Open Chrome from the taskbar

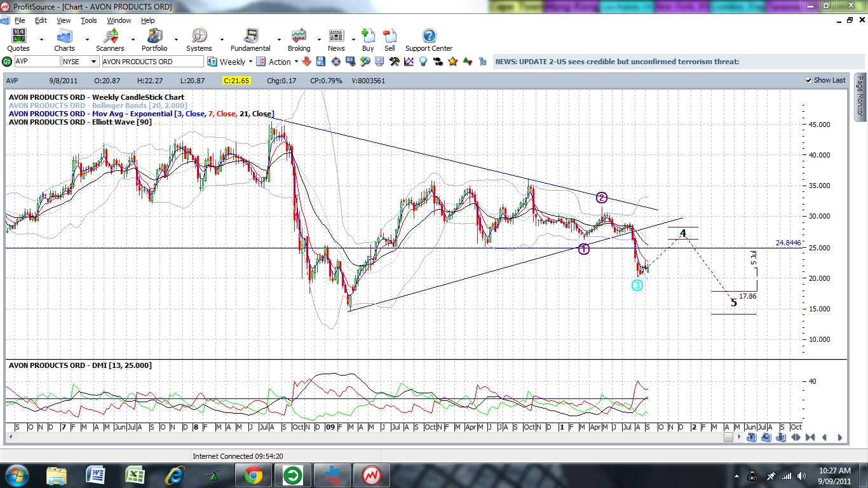(x=253, y=475)
